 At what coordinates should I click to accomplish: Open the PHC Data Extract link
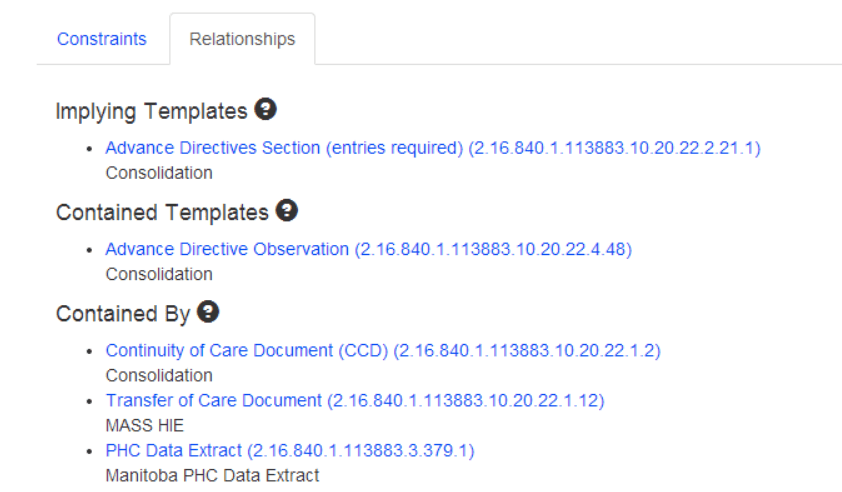click(x=290, y=450)
